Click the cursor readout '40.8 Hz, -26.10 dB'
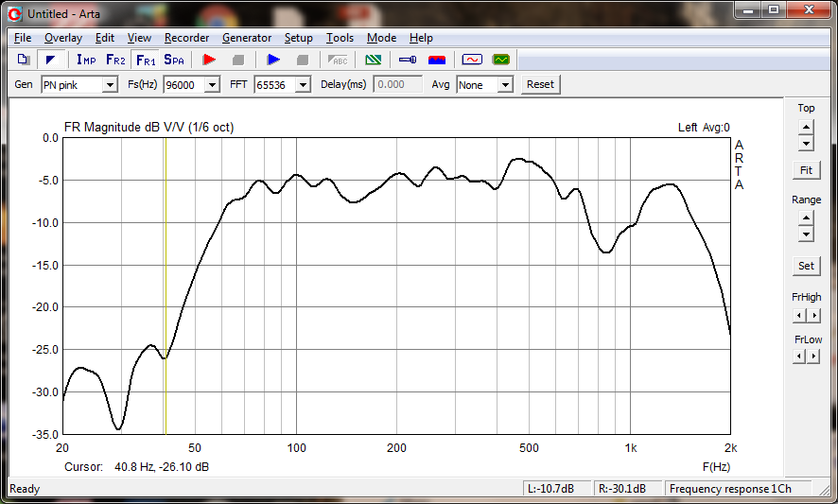This screenshot has height=504, width=838. coord(162,466)
